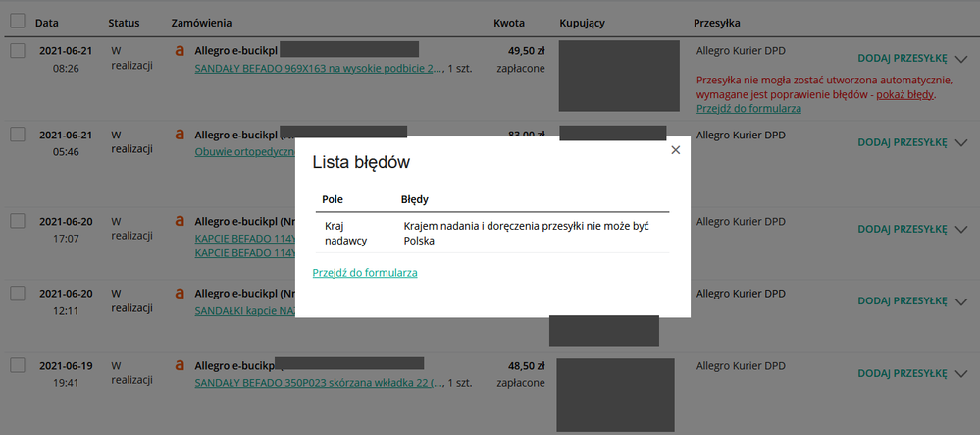Image resolution: width=980 pixels, height=435 pixels.
Task: Select checkbox for order 2021-06-21 05:46
Action: coord(18,134)
